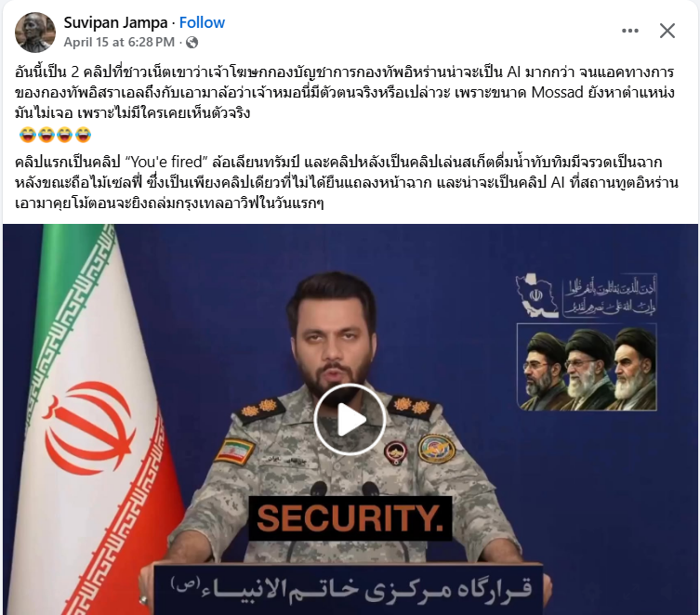Click the Iran map emblem in video
Viewport: 700px width, 615px height.
tap(537, 295)
